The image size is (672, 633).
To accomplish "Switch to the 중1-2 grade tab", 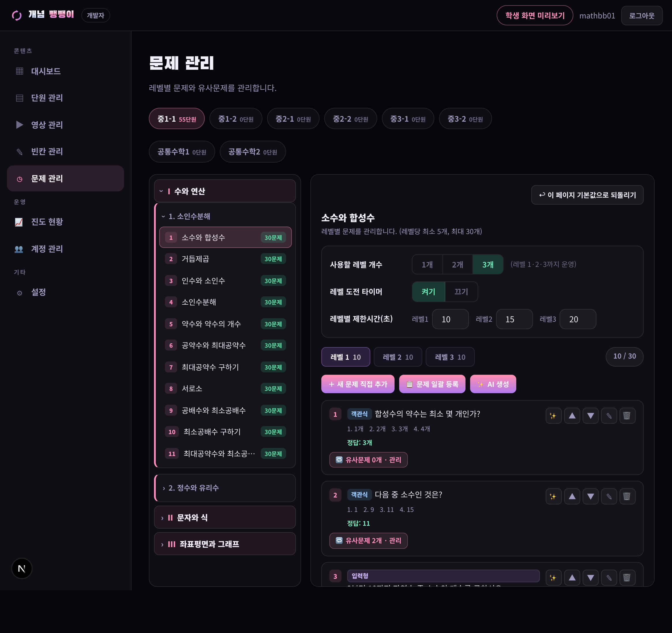I will tap(236, 119).
